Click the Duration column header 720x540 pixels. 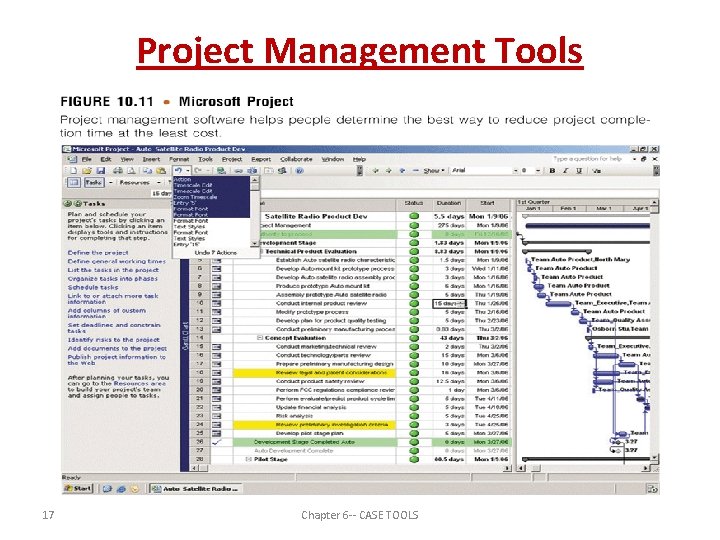point(449,203)
